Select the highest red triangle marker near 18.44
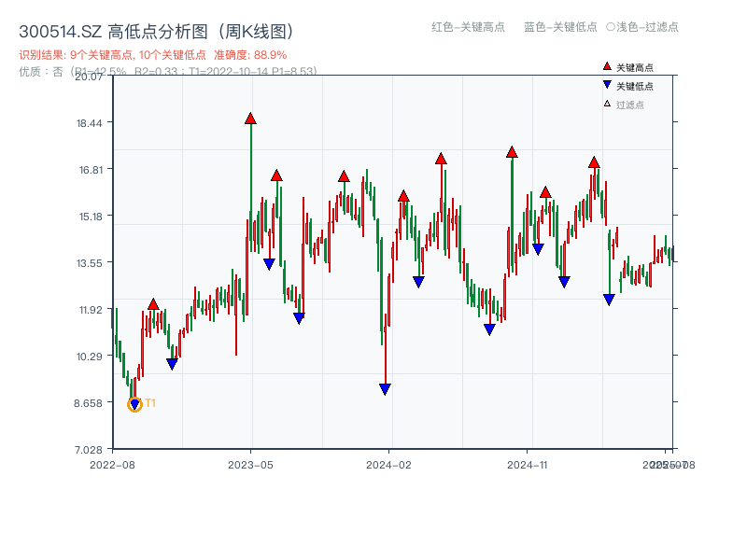 pos(250,118)
